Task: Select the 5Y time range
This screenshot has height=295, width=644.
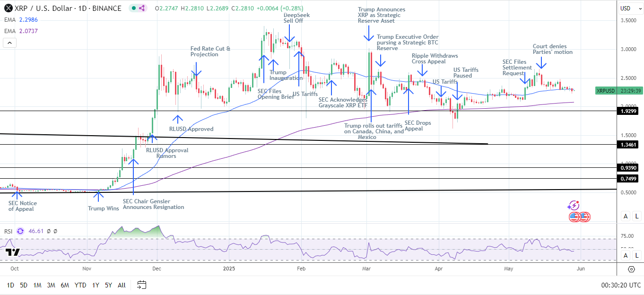Action: pos(109,285)
